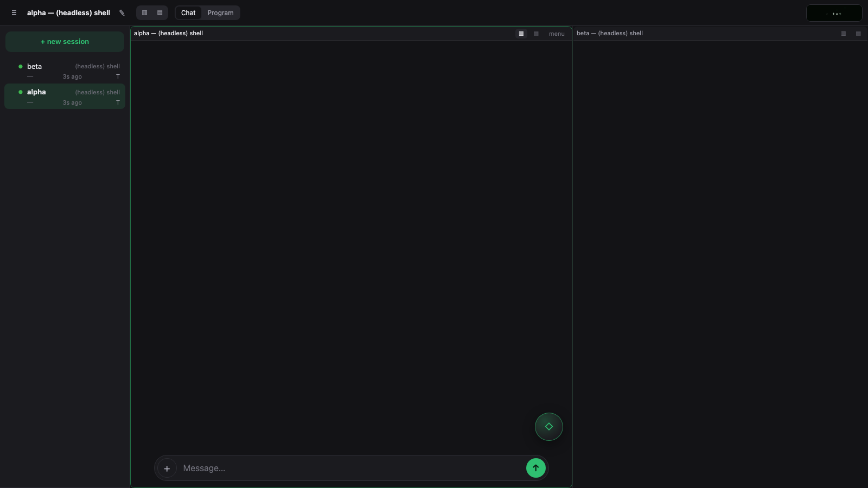Switch to the Program tab
868x488 pixels.
220,12
